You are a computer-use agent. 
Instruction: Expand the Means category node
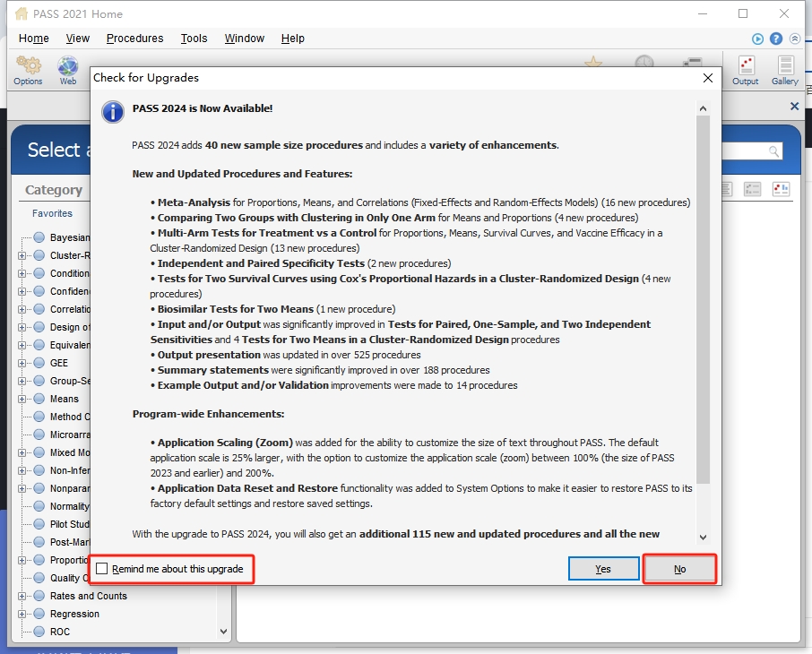point(22,400)
